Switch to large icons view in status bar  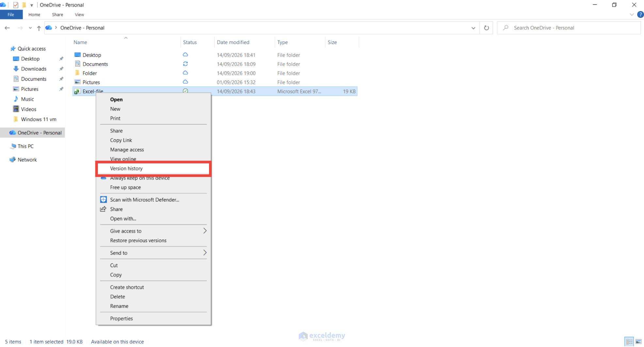(638, 342)
